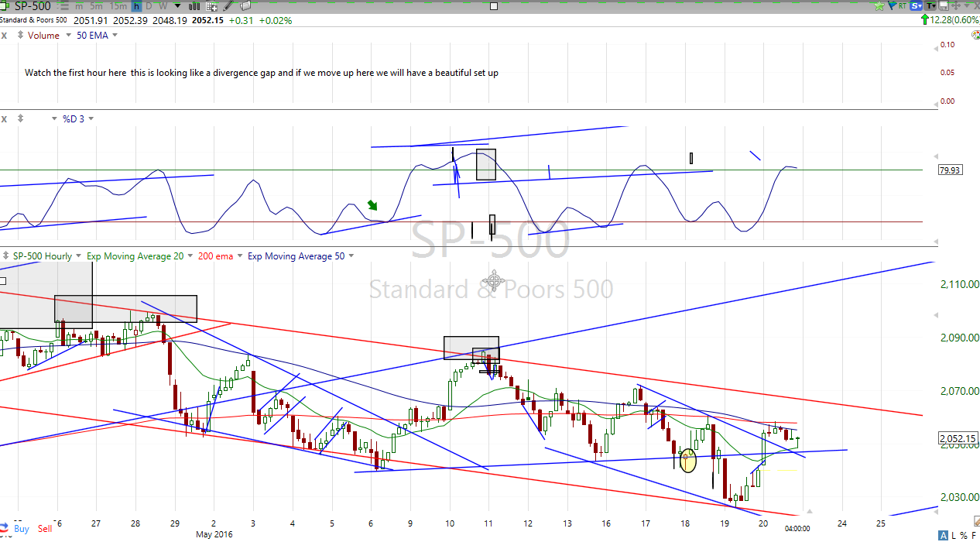Click the SP-500 symbol entry field
This screenshot has height=542, width=980.
pyautogui.click(x=33, y=6)
